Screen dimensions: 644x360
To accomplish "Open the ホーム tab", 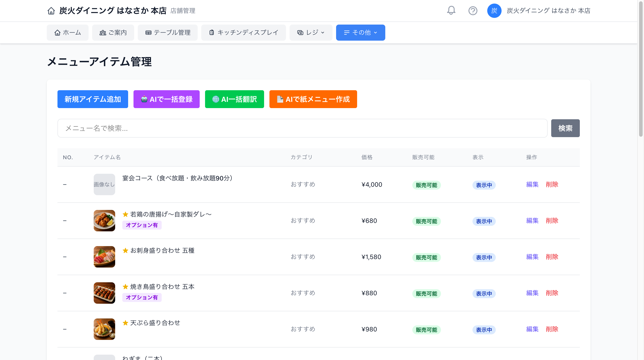I will click(x=68, y=32).
